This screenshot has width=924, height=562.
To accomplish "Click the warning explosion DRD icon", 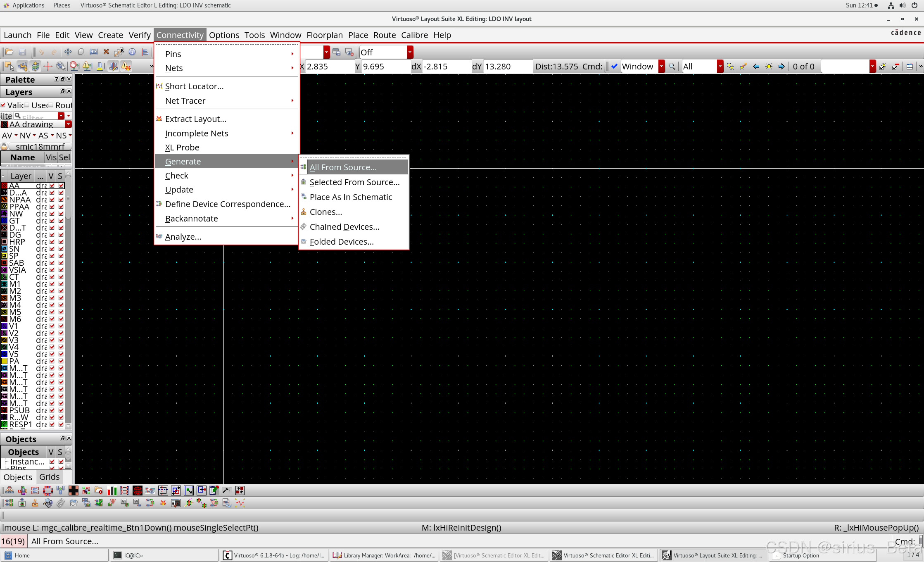I will (x=126, y=66).
